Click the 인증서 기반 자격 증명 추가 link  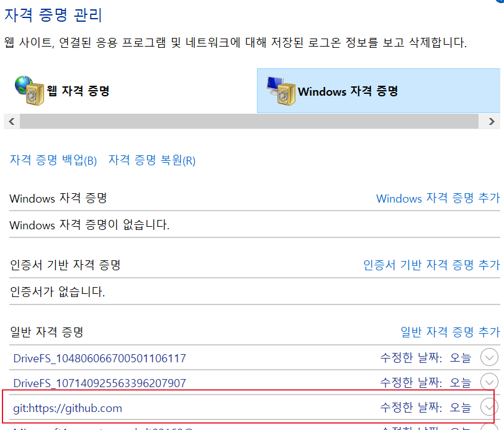(431, 265)
